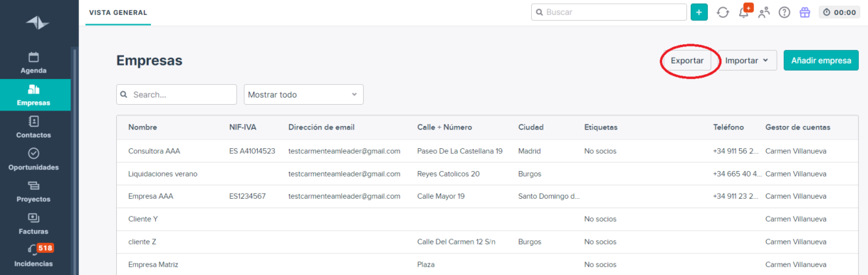
Task: Click the help question mark icon
Action: 785,12
